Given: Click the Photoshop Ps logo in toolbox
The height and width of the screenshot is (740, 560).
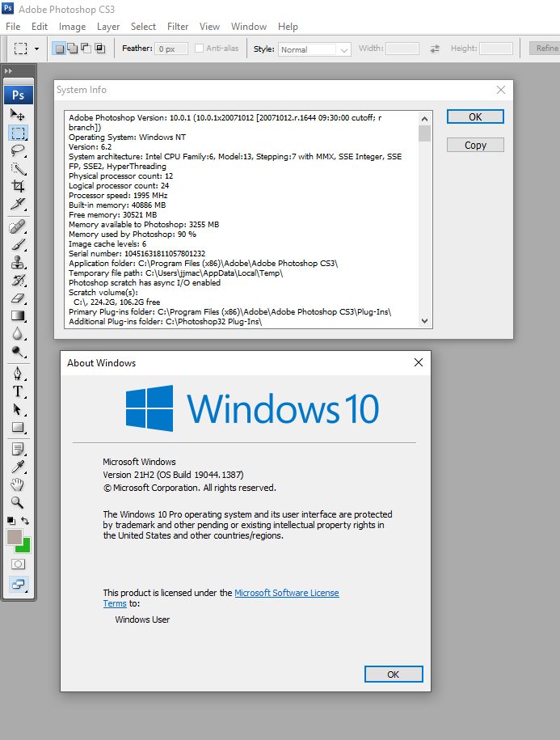Looking at the screenshot, I should click(x=19, y=95).
